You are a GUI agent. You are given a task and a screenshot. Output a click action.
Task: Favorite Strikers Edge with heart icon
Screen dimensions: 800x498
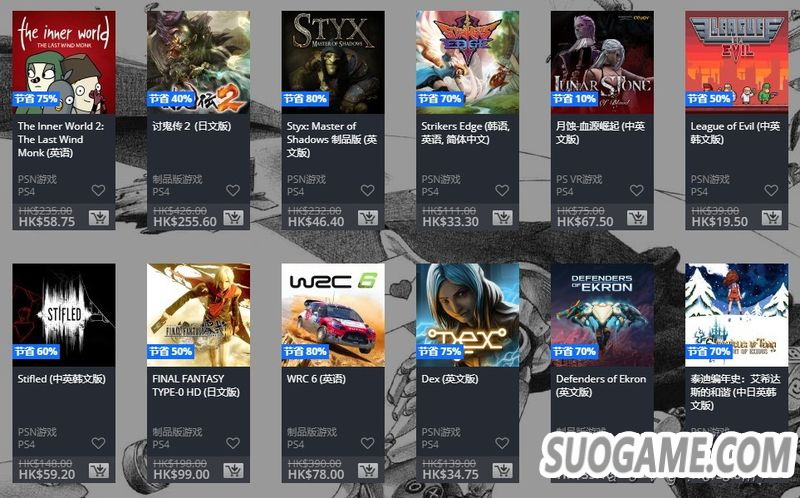(x=502, y=190)
